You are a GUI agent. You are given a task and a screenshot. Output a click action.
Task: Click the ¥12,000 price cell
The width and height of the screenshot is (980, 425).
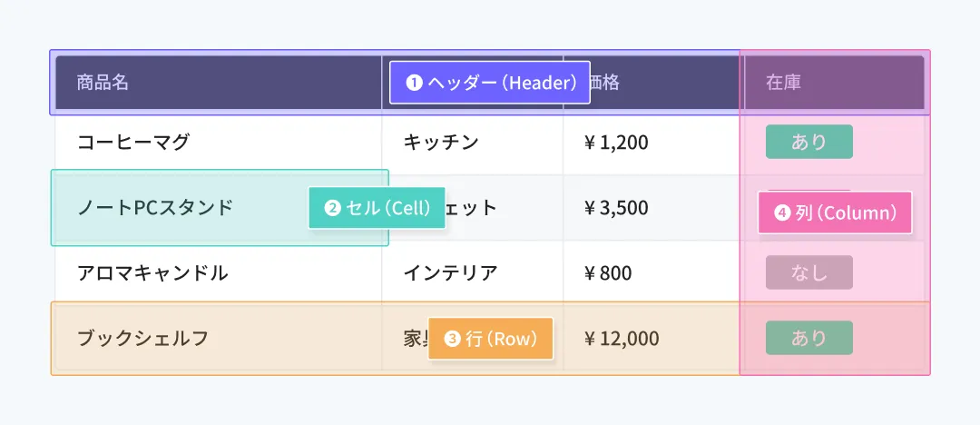pos(622,338)
